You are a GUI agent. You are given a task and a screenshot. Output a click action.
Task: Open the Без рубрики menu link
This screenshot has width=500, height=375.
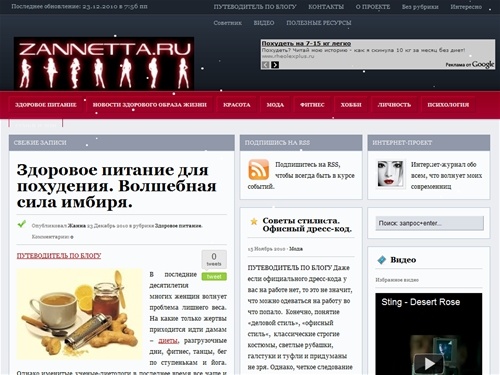coord(420,7)
